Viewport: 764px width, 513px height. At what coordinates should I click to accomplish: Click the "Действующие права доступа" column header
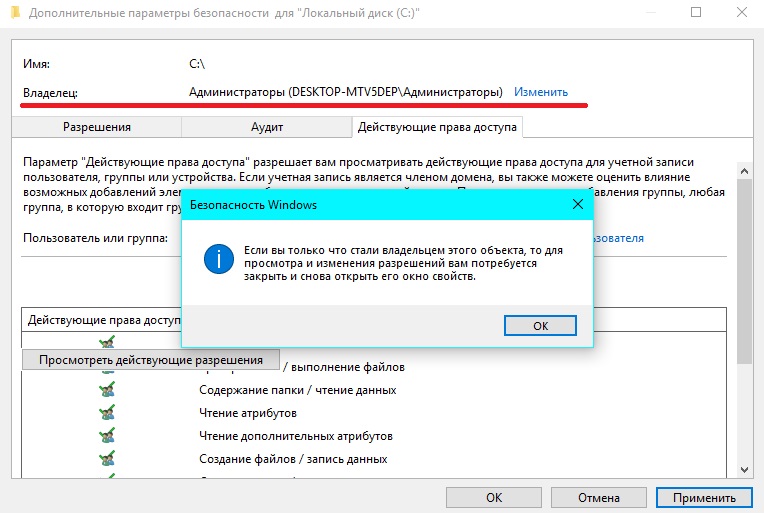point(102,320)
